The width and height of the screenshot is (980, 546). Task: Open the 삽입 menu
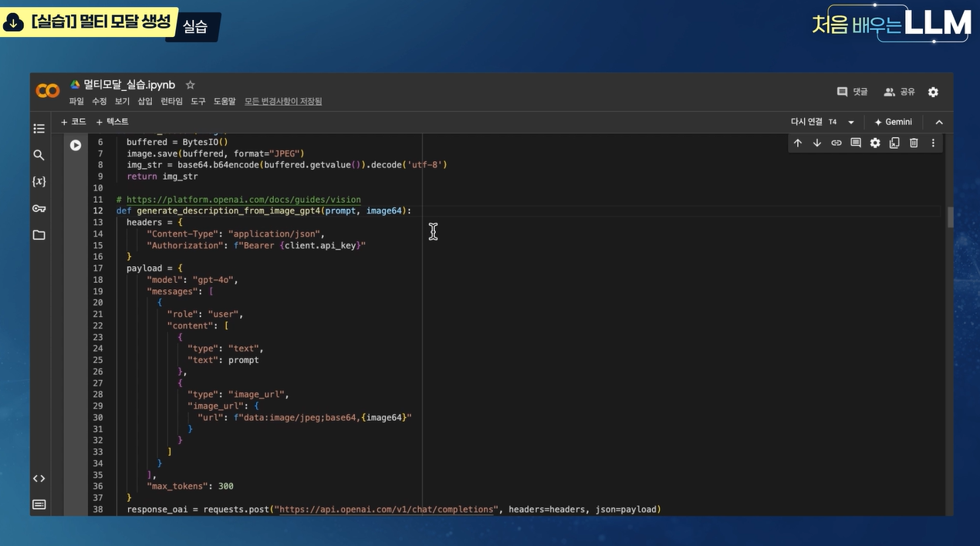[x=145, y=101]
